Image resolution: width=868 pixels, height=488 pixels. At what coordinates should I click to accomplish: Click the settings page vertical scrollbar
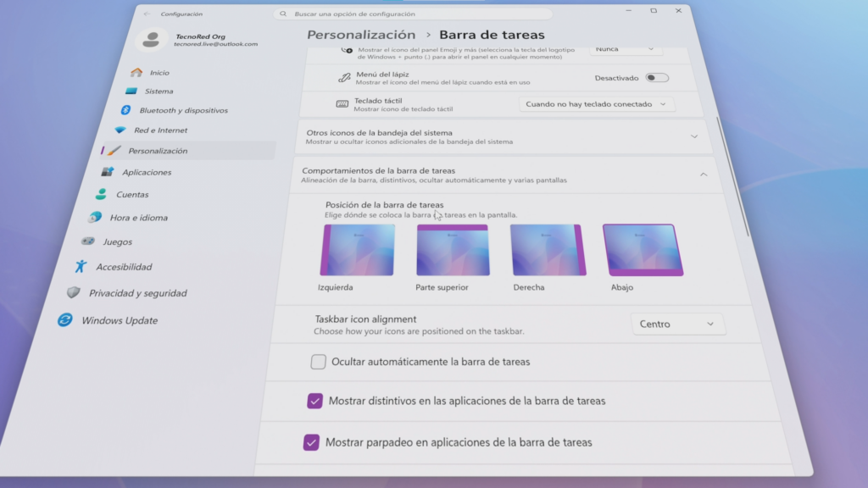pos(734,177)
